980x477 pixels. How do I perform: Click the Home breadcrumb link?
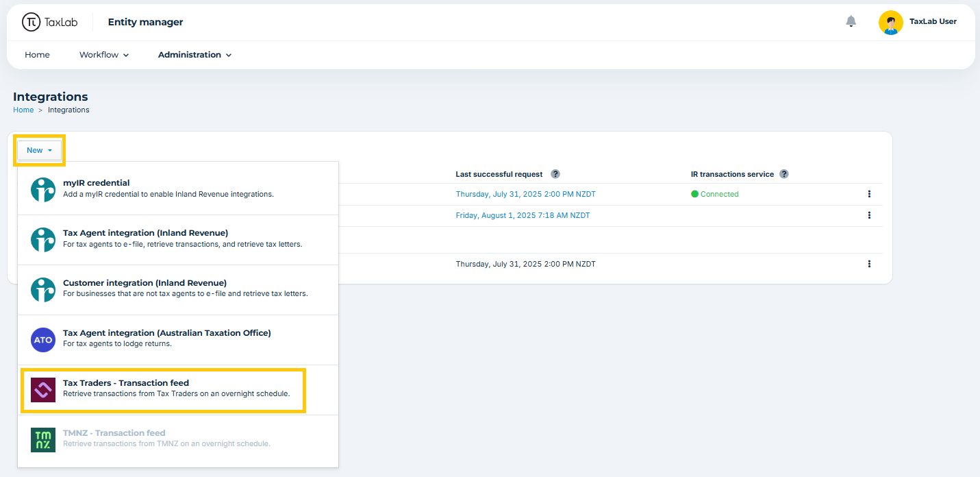(23, 110)
